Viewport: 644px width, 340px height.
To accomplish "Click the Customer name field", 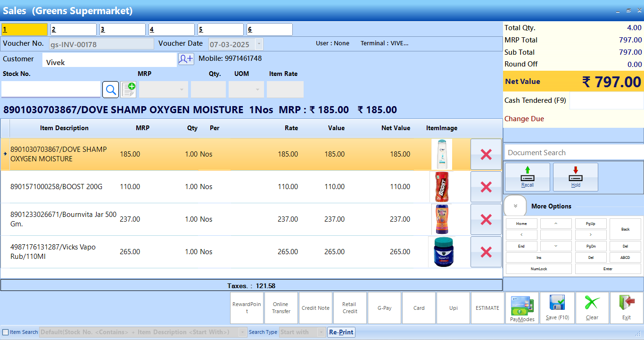I will [109, 60].
